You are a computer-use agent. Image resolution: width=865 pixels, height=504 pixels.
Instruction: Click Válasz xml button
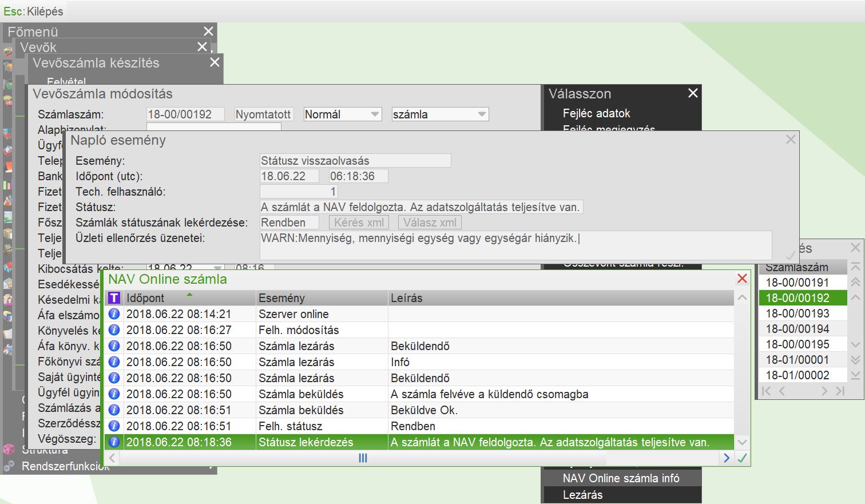(430, 223)
